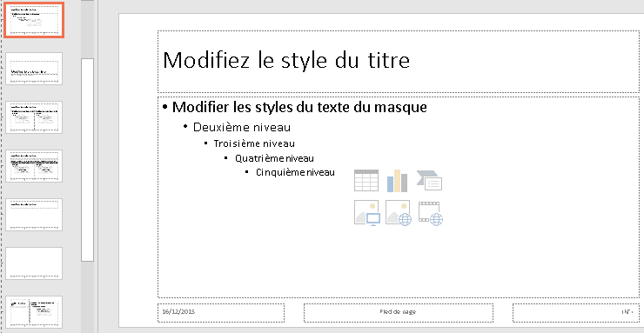Image resolution: width=644 pixels, height=333 pixels.
Task: Click the title 'Modifiez le style du titre'
Action: click(286, 60)
